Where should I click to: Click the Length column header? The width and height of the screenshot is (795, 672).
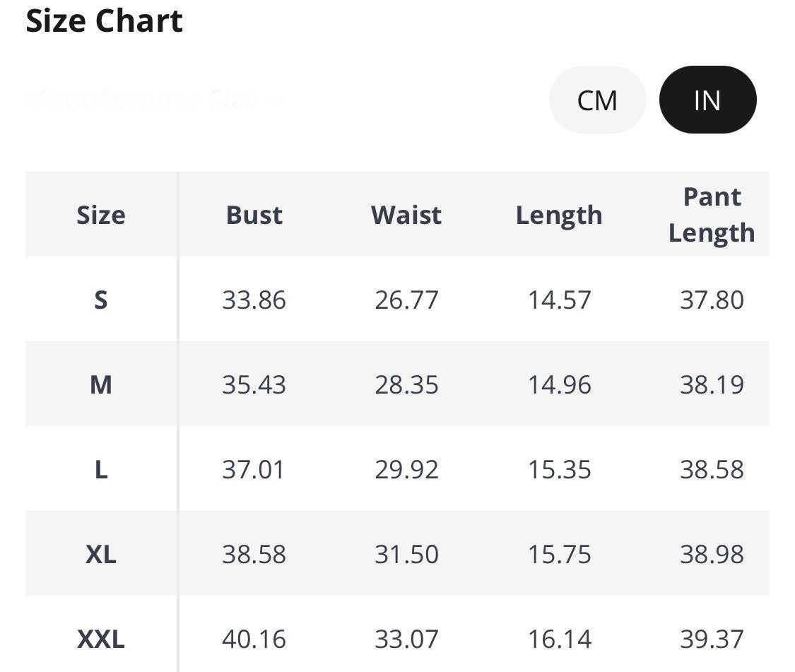point(559,215)
